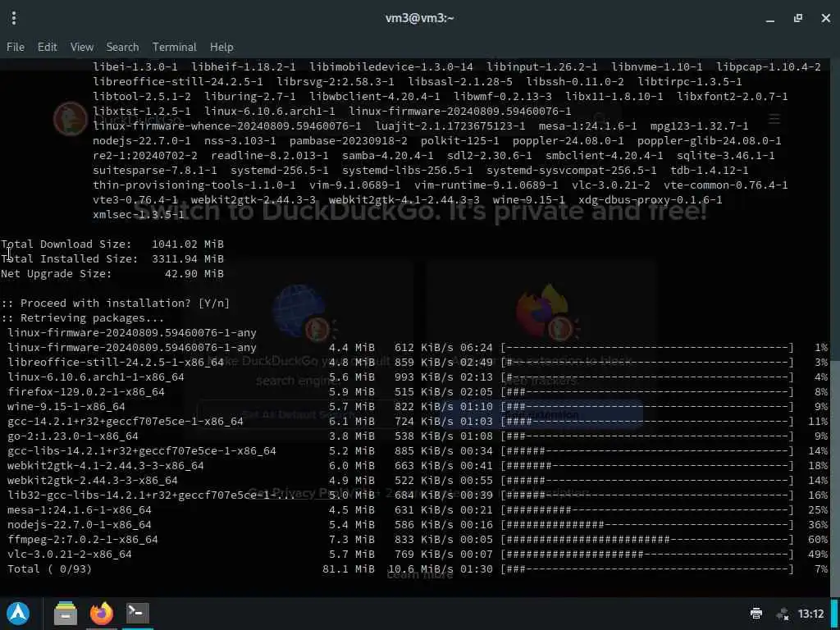The height and width of the screenshot is (630, 840).
Task: Click the nodejs-22.7.0-1-x86_64 download row name
Action: [80, 525]
